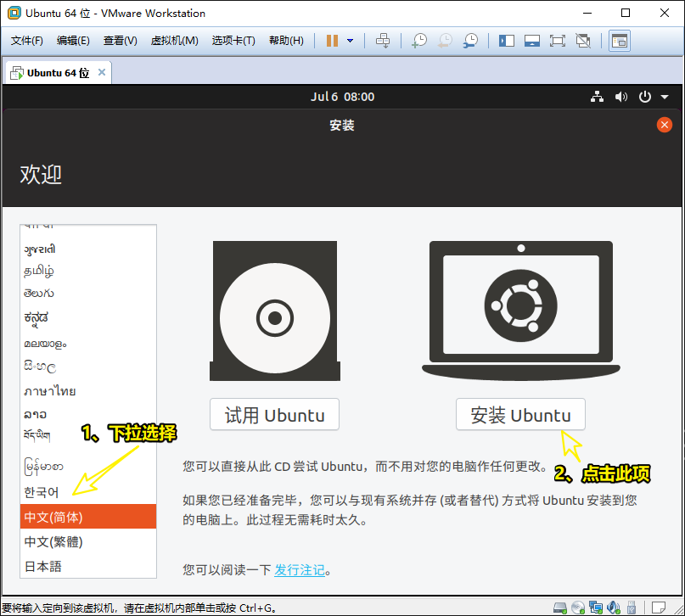Open the snapshot manager icon
This screenshot has height=616, width=685.
(x=469, y=41)
